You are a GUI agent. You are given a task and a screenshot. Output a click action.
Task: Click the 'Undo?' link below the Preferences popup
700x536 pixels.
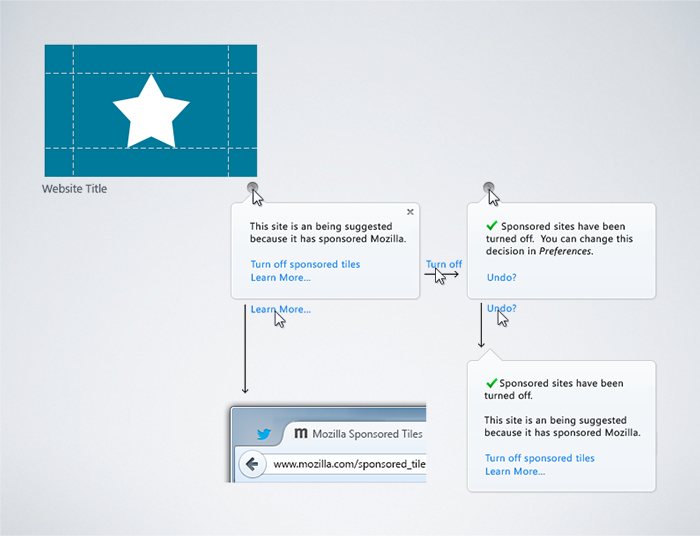pyautogui.click(x=501, y=309)
